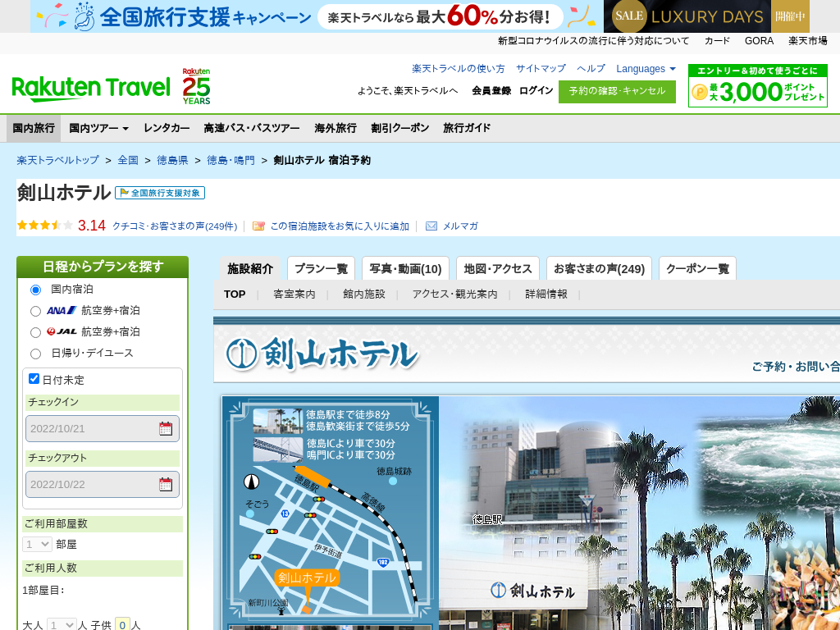Go to 楽天トラベルトップ breadcrumb
This screenshot has width=840, height=630.
tap(58, 160)
